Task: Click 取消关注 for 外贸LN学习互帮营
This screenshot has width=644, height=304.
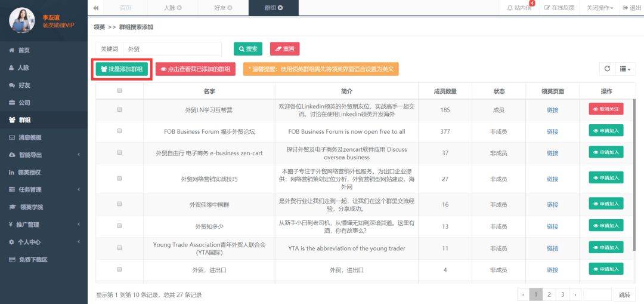Action: (x=606, y=109)
